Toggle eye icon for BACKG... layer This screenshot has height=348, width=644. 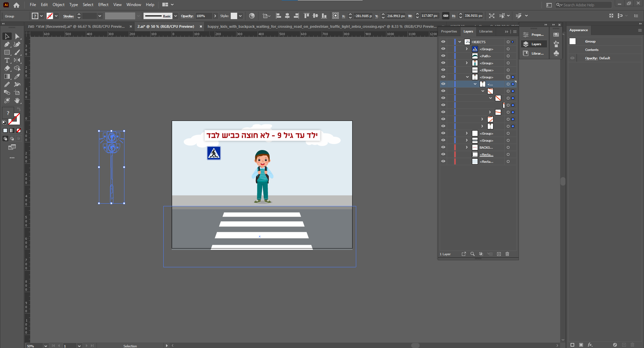point(443,147)
